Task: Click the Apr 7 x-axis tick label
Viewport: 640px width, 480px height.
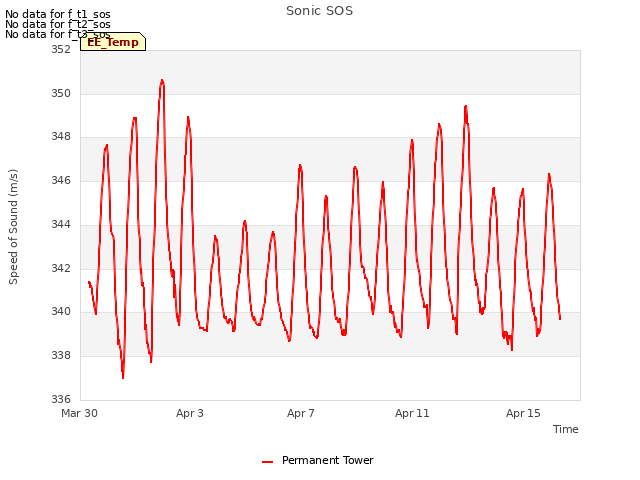Action: pos(300,413)
